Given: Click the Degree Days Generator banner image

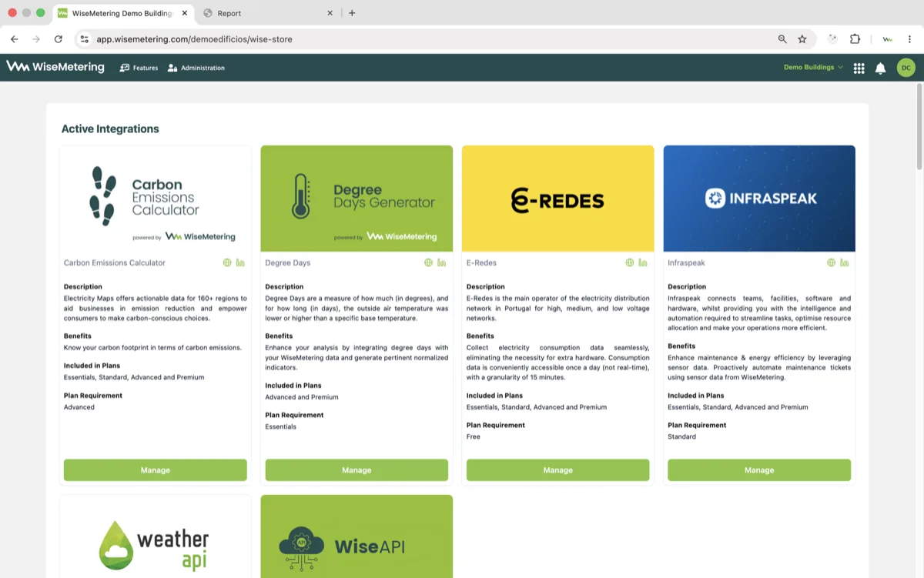Looking at the screenshot, I should click(357, 199).
